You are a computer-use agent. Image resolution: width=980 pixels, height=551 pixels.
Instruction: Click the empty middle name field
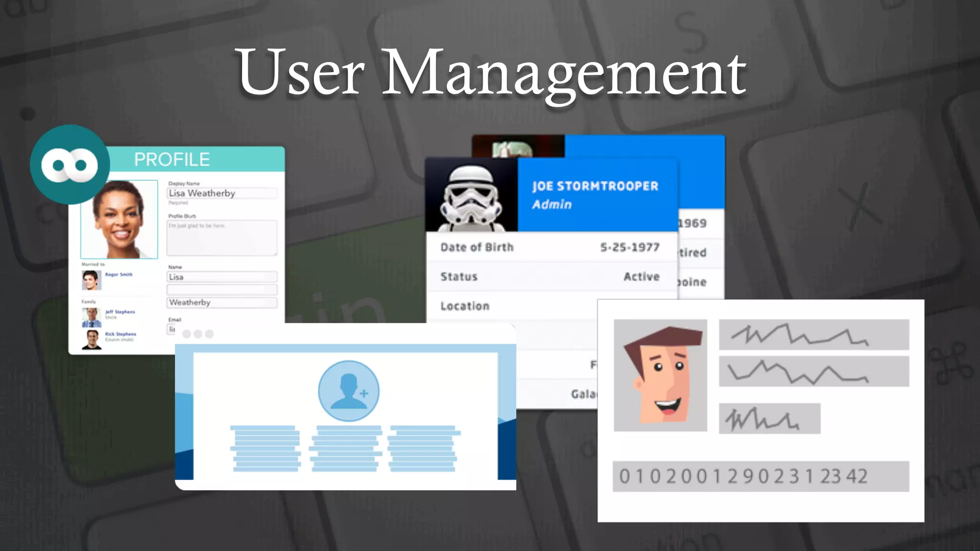(222, 290)
